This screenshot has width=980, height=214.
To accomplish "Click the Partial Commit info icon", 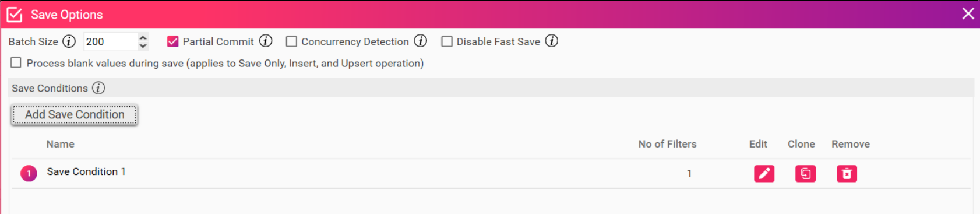I will coord(266,41).
